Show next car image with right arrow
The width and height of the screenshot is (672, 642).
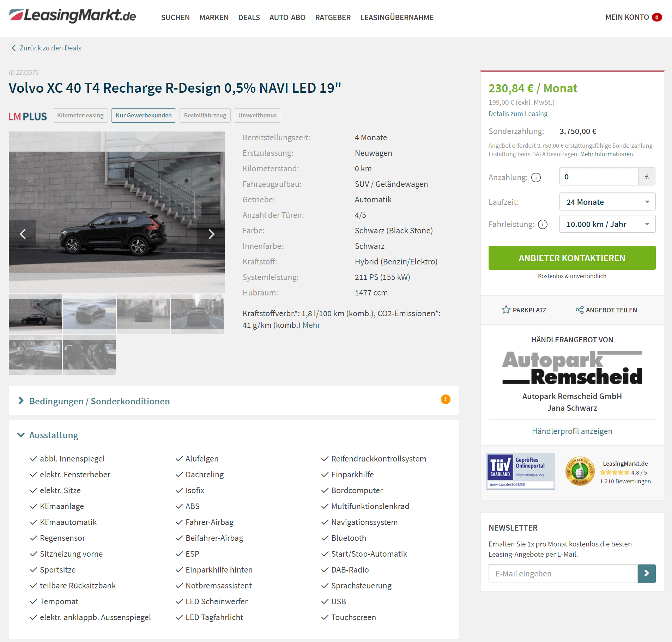(x=211, y=234)
